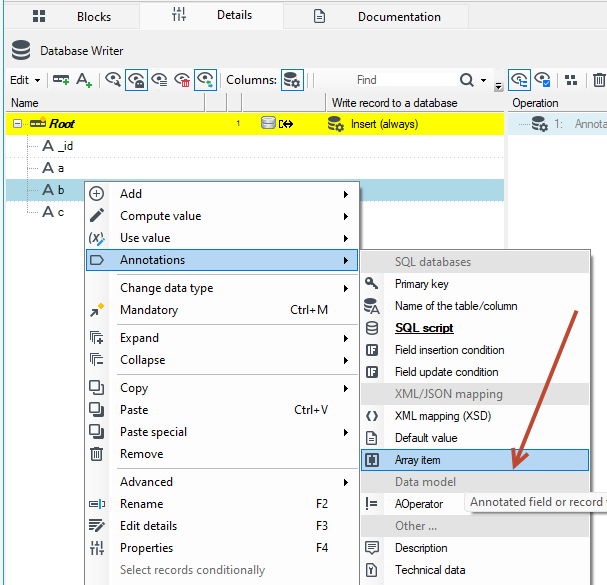The width and height of the screenshot is (607, 585).
Task: Toggle the eye with tree icon in Operation panel
Action: pyautogui.click(x=519, y=80)
